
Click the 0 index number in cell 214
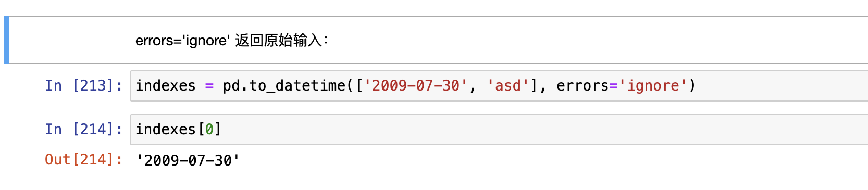209,129
